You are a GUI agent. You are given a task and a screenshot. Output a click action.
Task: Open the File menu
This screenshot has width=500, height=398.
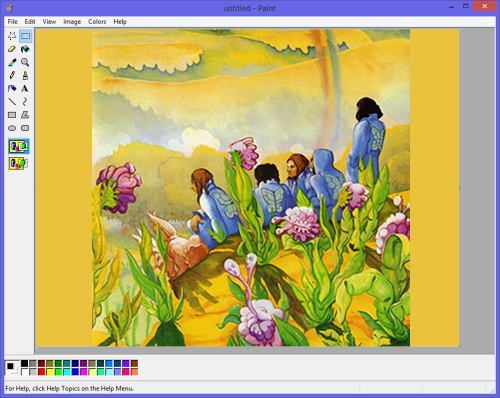point(13,22)
